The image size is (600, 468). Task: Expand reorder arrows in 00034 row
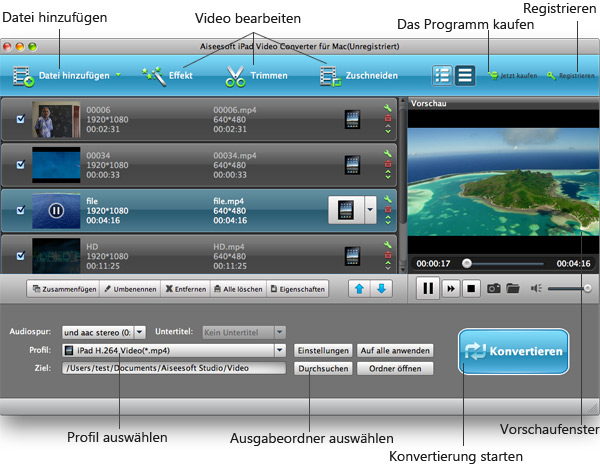[388, 174]
